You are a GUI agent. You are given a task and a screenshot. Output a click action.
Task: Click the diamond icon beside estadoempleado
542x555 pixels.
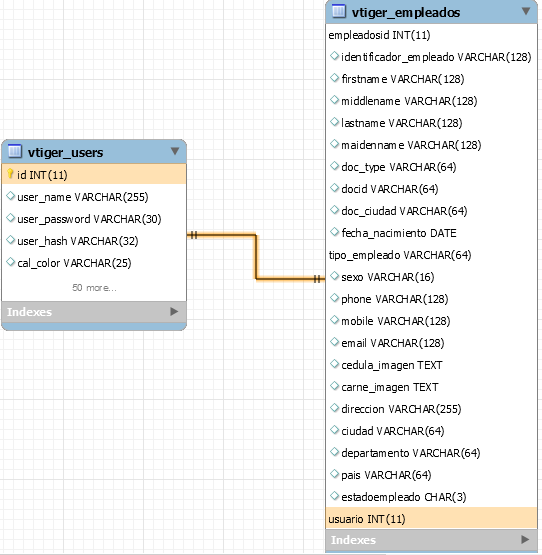tap(335, 496)
